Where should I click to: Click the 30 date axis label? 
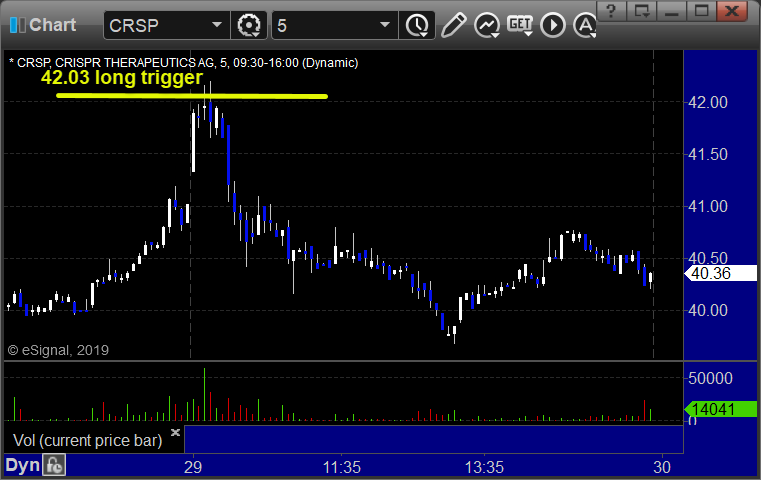click(662, 467)
